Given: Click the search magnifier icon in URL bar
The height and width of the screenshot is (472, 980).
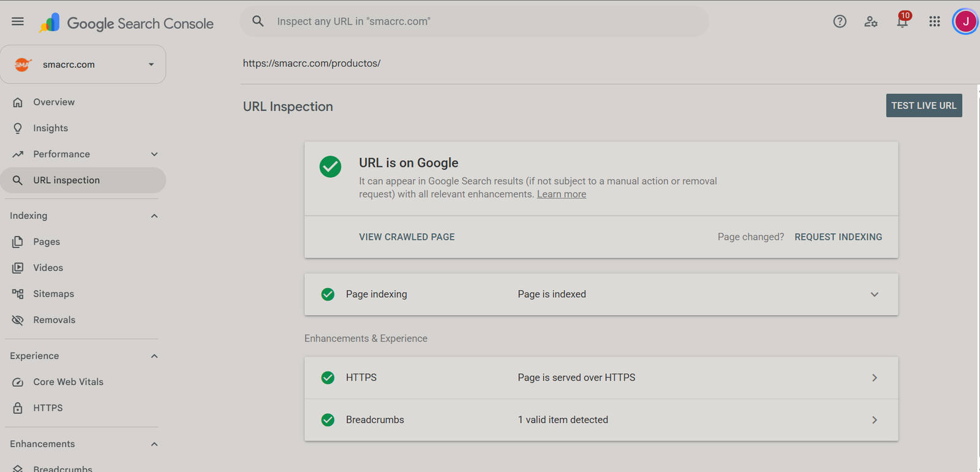Looking at the screenshot, I should (x=258, y=21).
